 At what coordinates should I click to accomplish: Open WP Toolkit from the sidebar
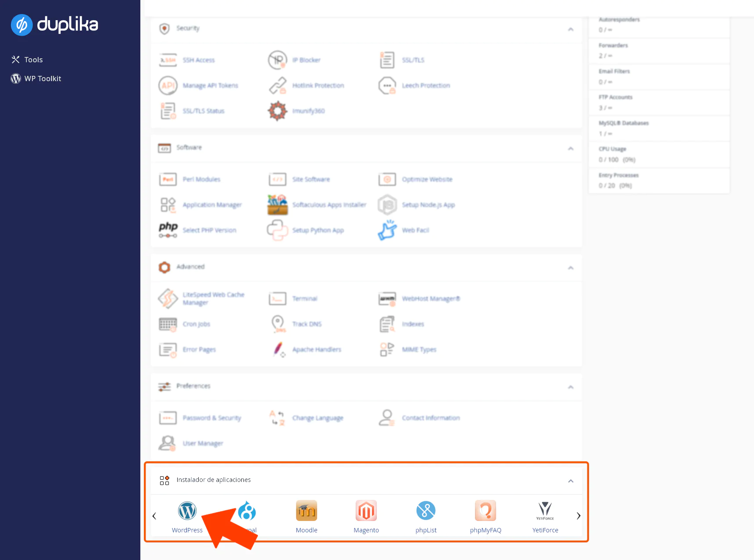43,78
